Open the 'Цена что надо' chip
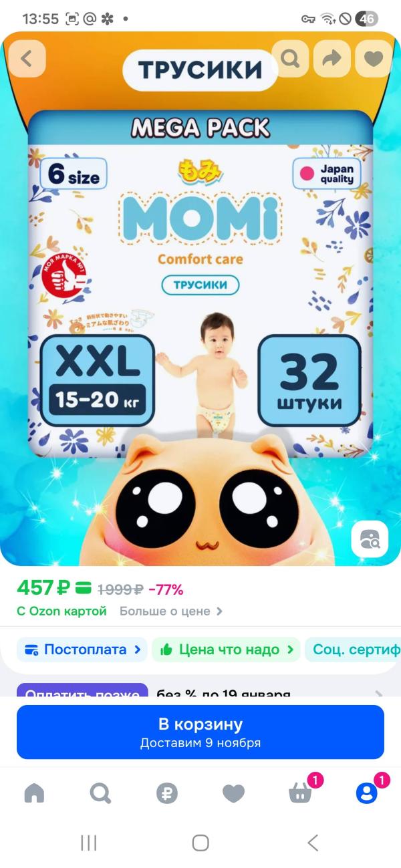Screen dimensions: 401x868 pyautogui.click(x=226, y=649)
